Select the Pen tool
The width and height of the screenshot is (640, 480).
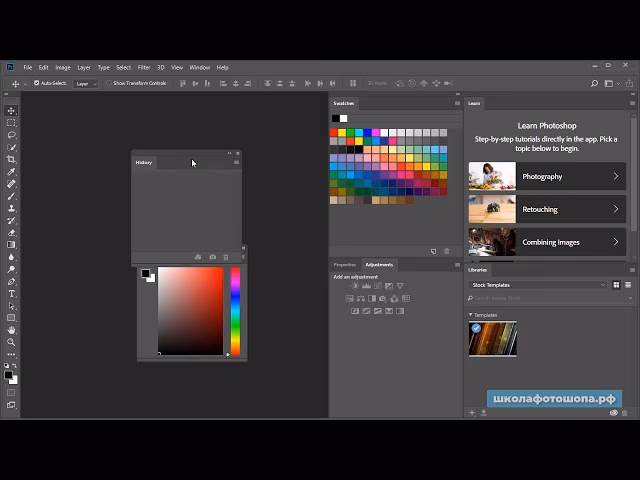(x=11, y=282)
